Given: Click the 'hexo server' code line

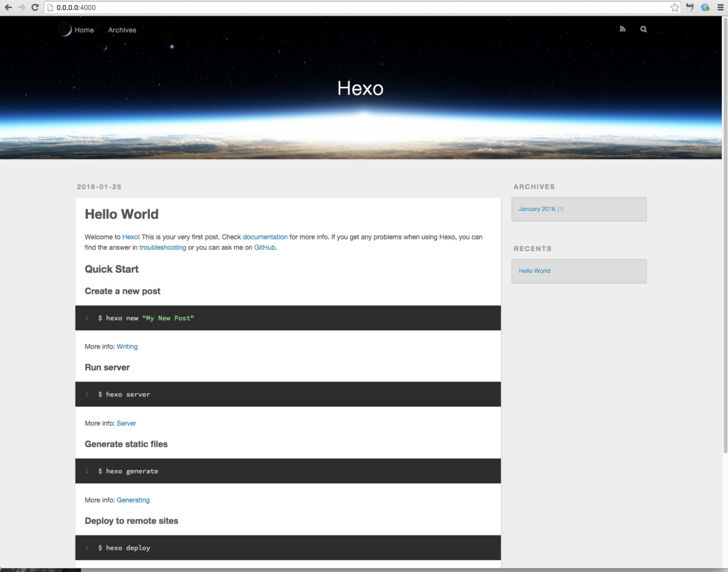Looking at the screenshot, I should coord(124,394).
